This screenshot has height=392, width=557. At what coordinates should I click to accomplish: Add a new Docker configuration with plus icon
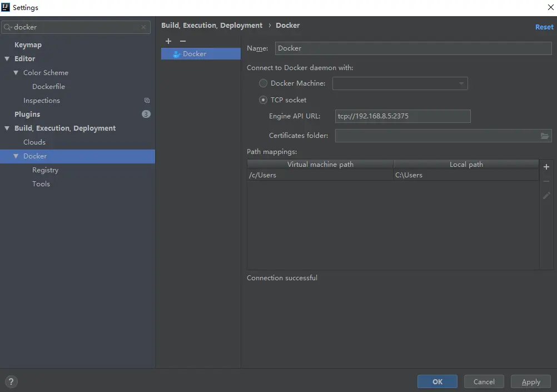pos(168,41)
